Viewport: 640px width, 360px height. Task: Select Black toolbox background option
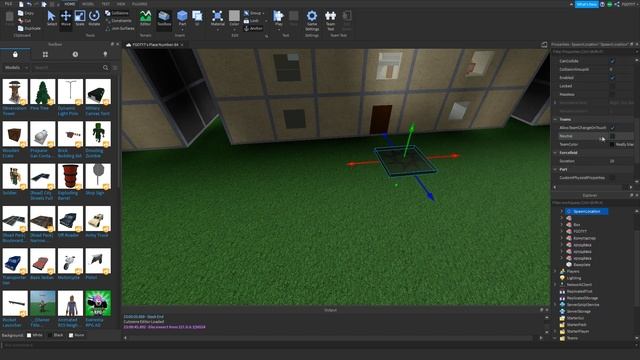56,335
